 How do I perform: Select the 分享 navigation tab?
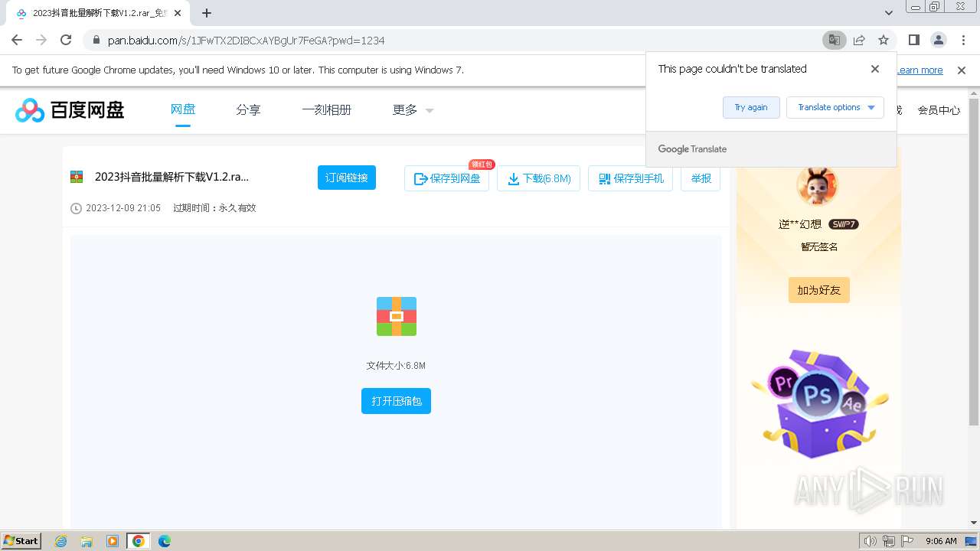(248, 110)
